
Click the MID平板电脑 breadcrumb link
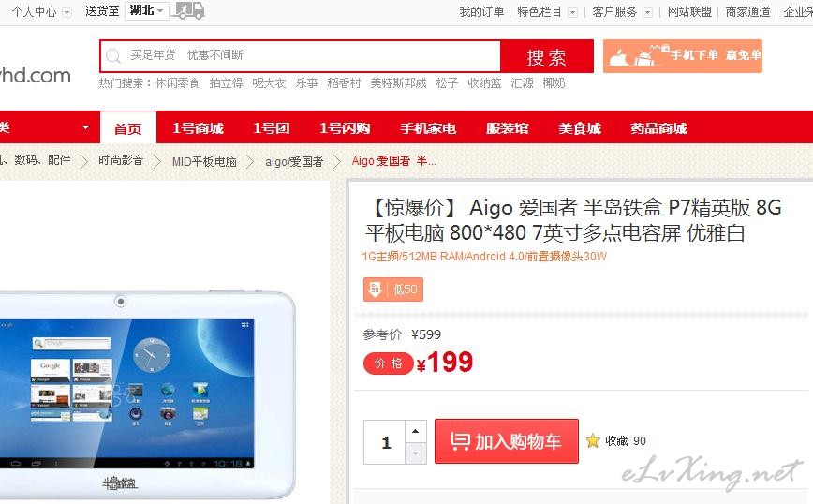[204, 161]
